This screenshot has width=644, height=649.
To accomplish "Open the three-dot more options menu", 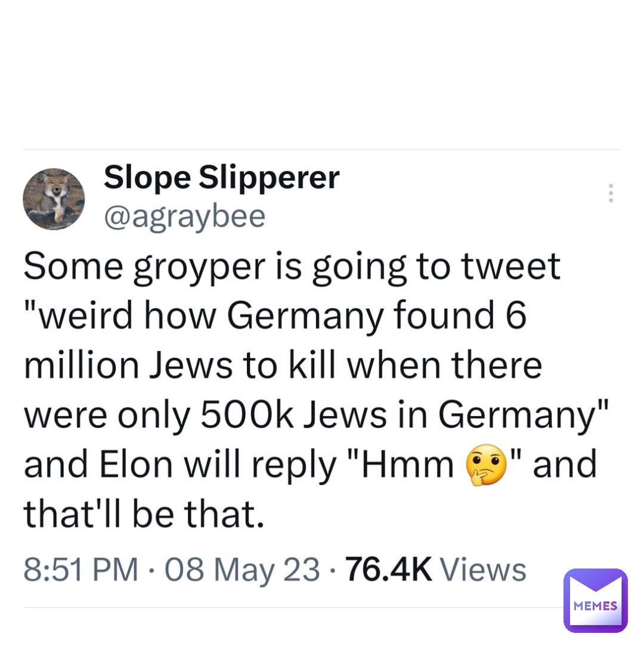I will (610, 193).
